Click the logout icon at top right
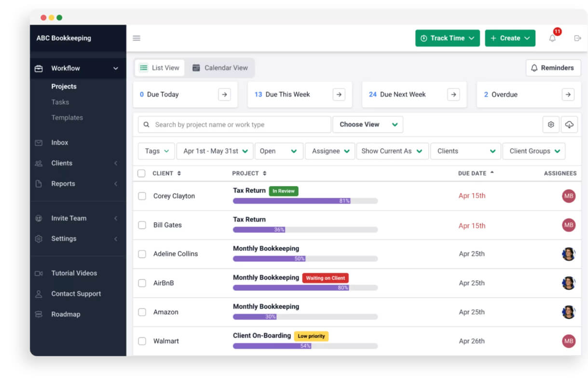 [577, 38]
